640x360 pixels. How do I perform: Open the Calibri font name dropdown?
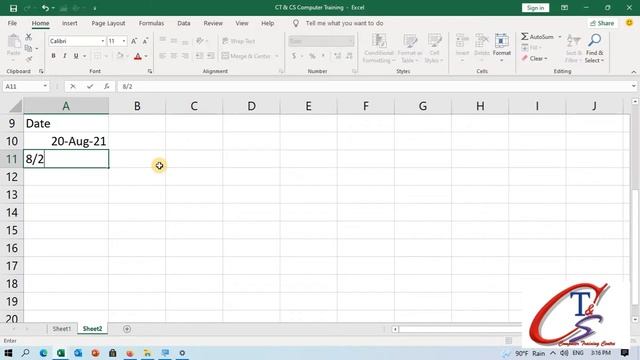[x=102, y=41]
